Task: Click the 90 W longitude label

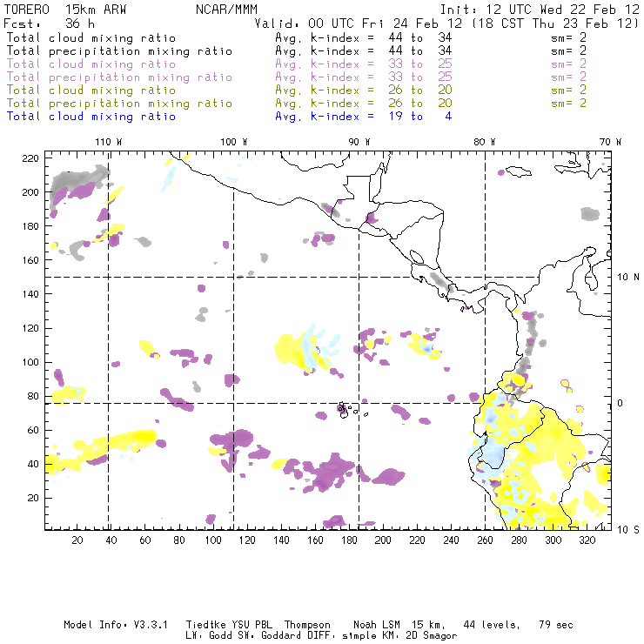Action: coord(359,142)
